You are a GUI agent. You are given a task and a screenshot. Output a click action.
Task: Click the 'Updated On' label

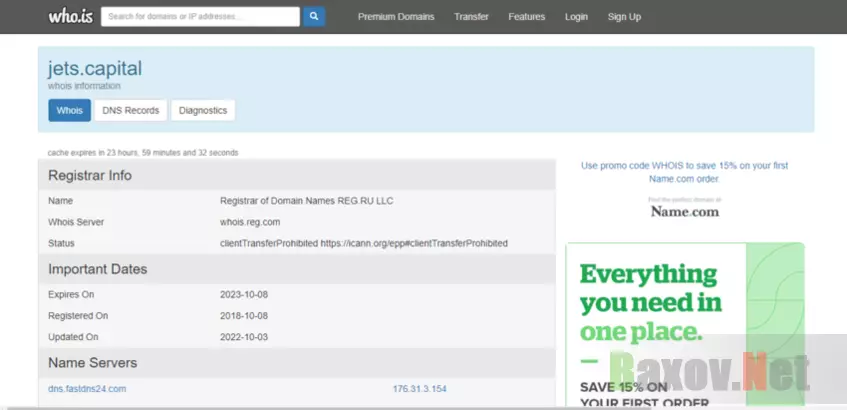point(73,337)
